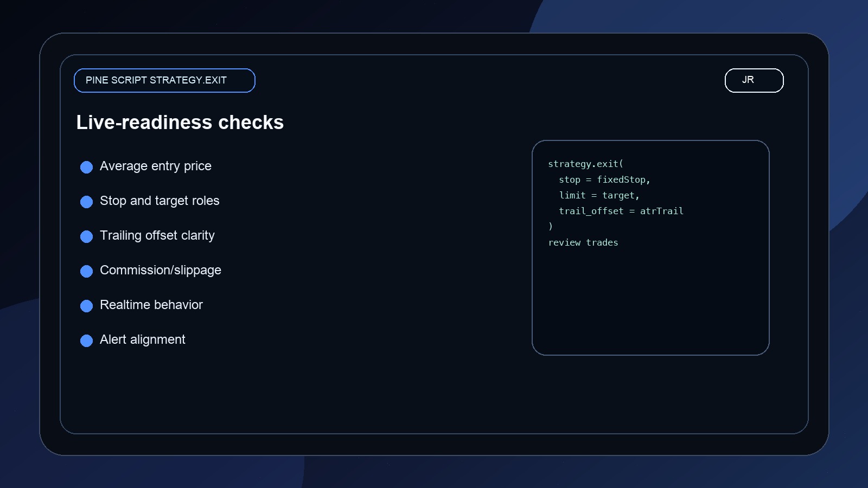Viewport: 868px width, 488px height.
Task: Select the dot beside Realtime behavior
Action: tap(86, 306)
